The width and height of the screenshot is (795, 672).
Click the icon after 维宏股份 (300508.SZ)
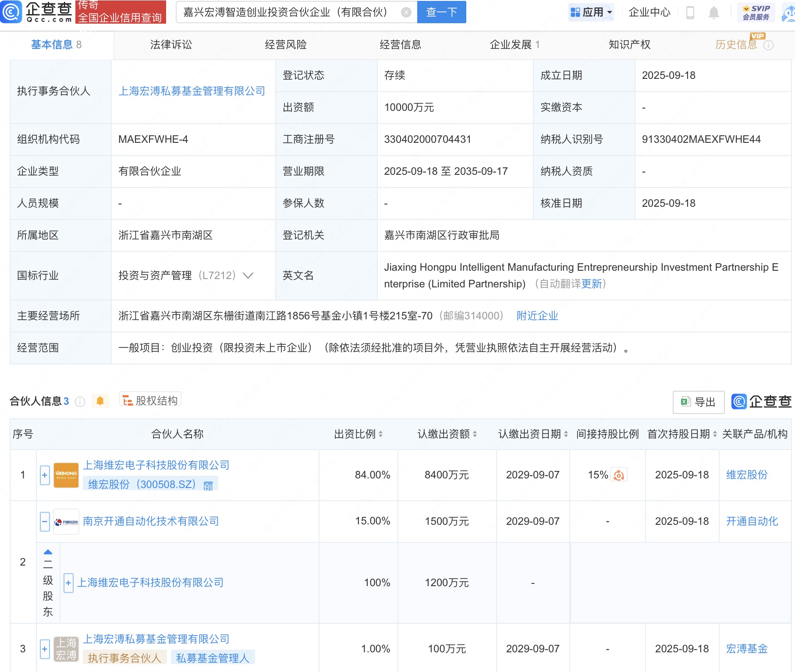208,486
